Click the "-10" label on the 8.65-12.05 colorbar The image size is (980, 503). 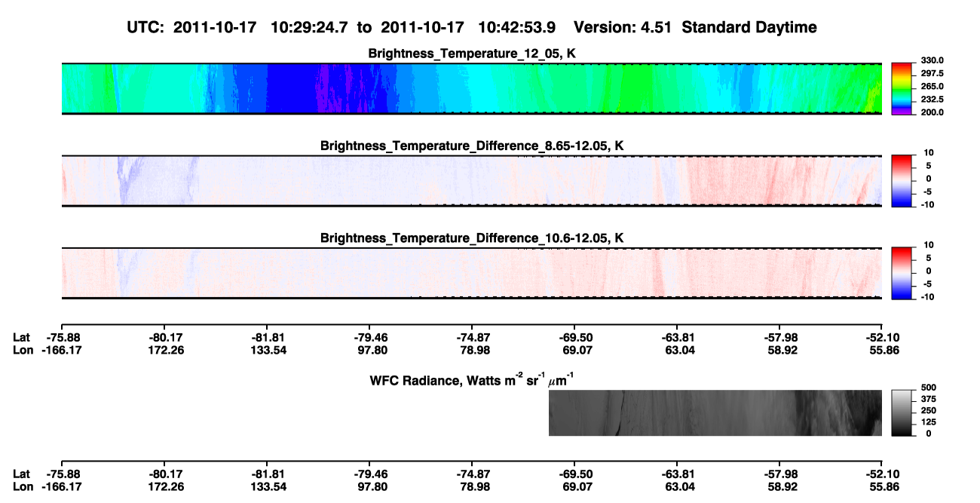927,204
